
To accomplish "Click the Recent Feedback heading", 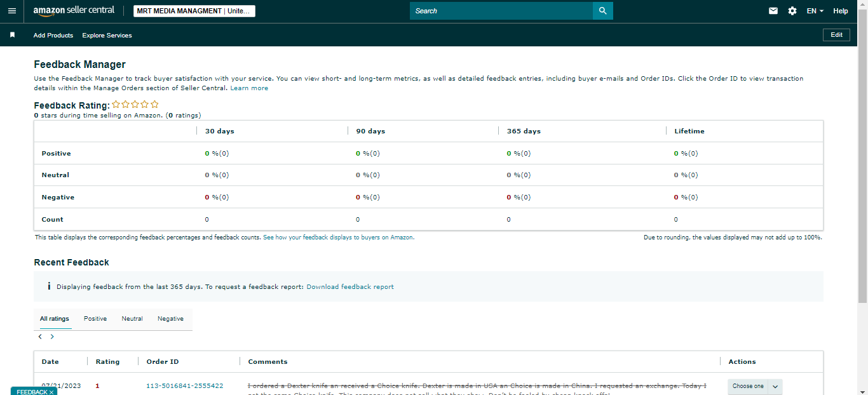I will pyautogui.click(x=71, y=262).
